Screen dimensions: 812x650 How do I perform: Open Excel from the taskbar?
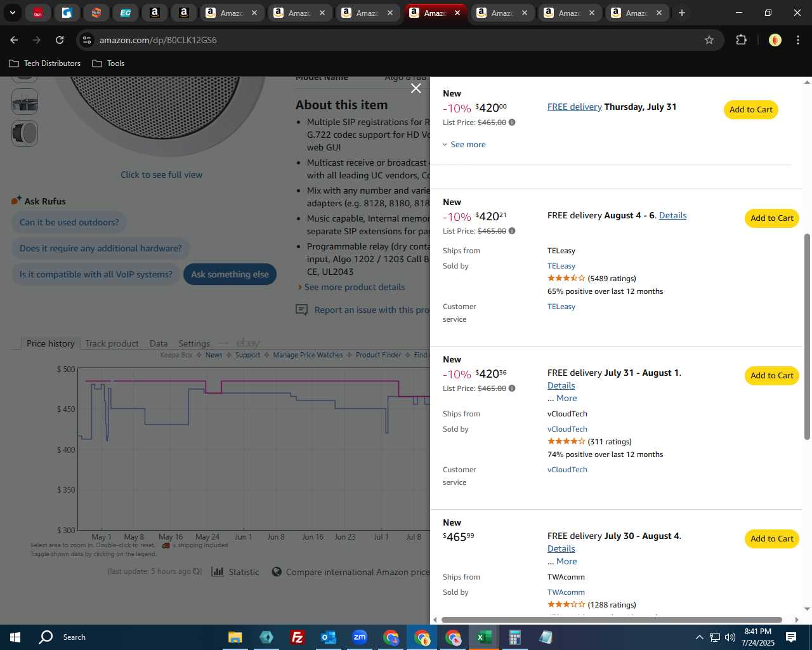(483, 637)
